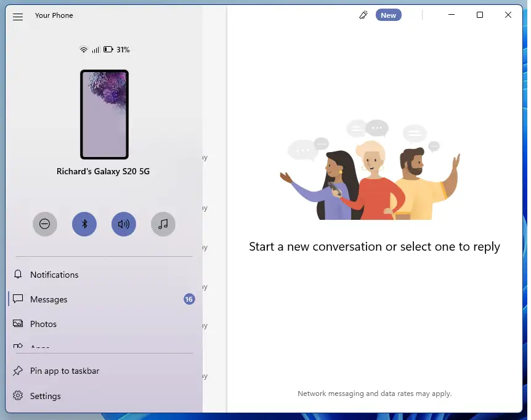
Task: Collapse the hamburger navigation menu
Action: coord(18,17)
